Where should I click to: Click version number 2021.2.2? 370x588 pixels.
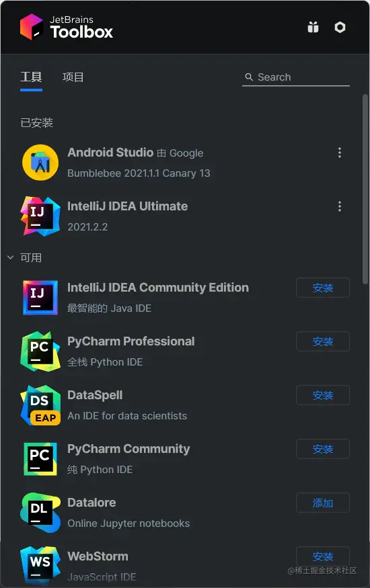pos(87,227)
